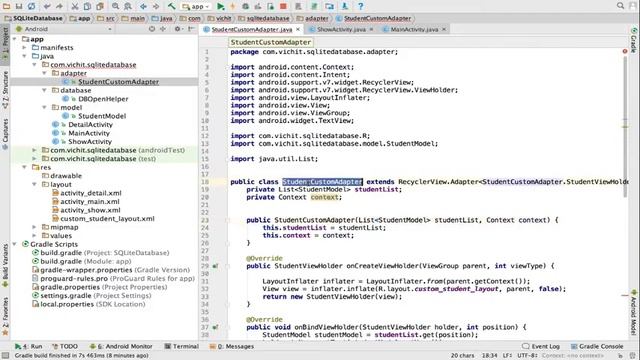Click the error indicator at editor top right
The width and height of the screenshot is (640, 360).
coord(625,51)
